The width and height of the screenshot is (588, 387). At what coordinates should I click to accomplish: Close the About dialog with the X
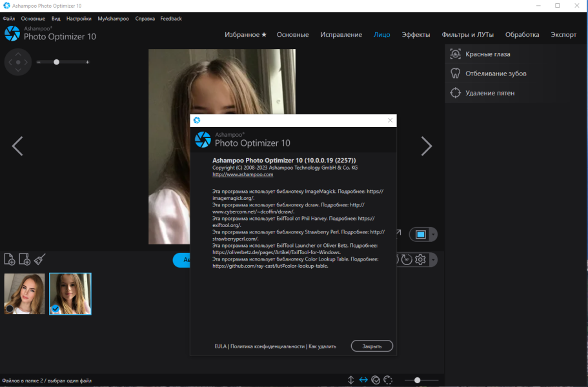click(390, 120)
